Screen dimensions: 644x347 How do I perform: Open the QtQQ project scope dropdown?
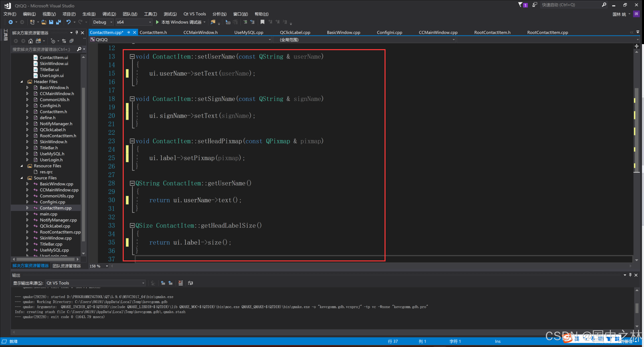[x=181, y=39]
